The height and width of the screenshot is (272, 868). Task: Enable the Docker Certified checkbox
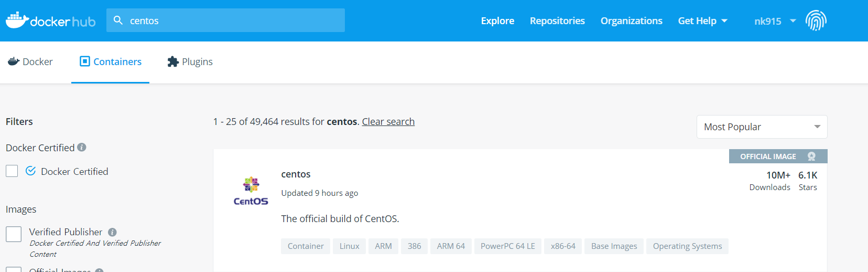(x=12, y=171)
